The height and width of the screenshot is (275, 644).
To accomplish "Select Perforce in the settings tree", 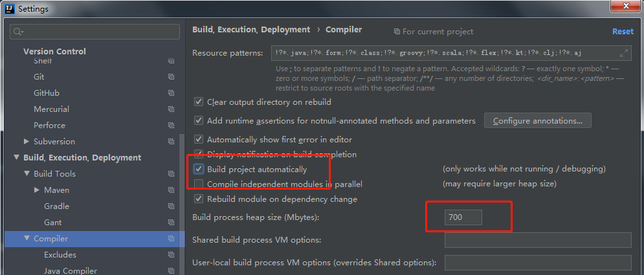I will point(49,126).
